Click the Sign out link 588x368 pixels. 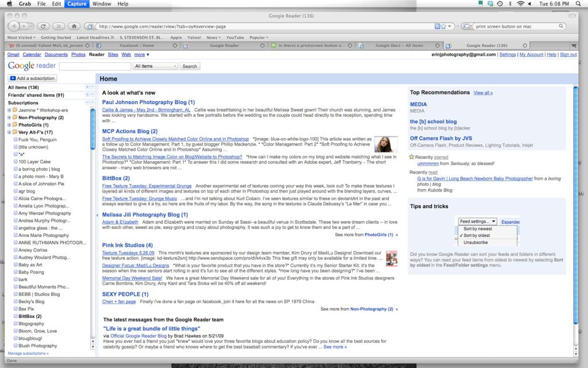(568, 55)
